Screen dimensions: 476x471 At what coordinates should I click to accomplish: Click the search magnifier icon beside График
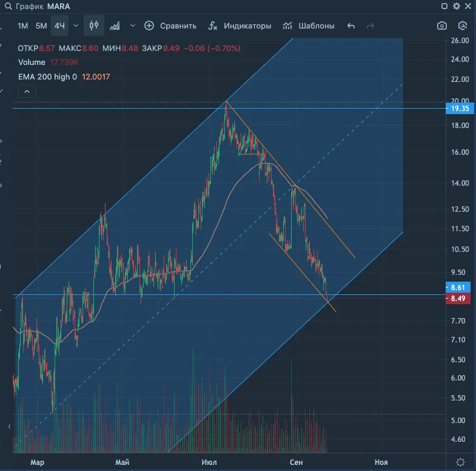point(8,6)
